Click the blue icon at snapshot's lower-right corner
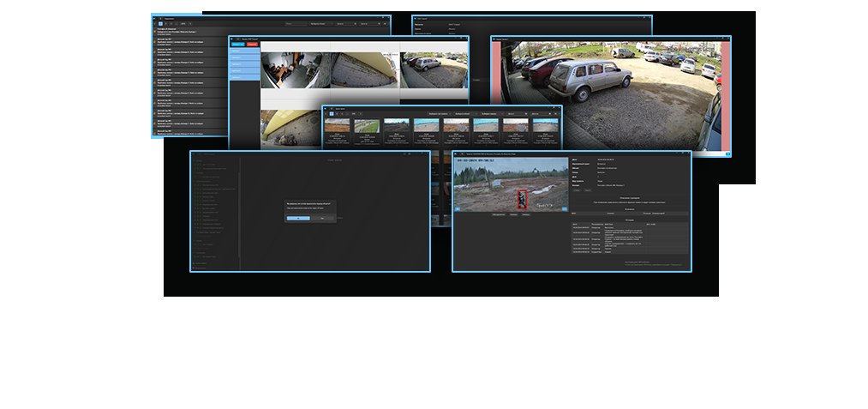 point(565,209)
